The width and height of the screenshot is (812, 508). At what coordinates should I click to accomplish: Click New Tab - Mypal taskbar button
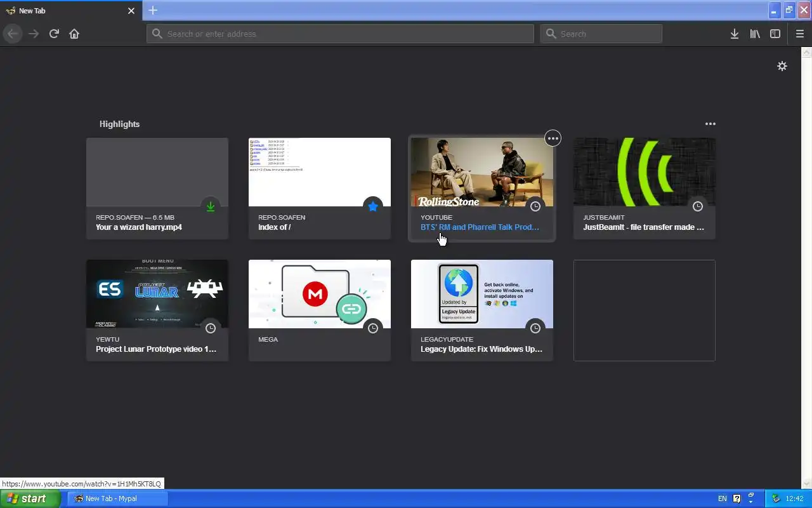[x=117, y=498]
